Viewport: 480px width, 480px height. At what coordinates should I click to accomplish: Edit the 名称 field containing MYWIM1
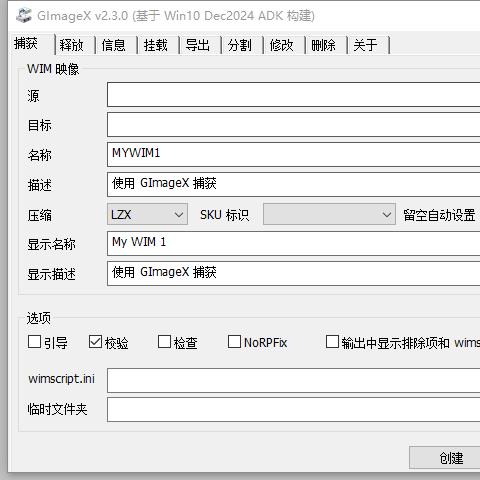(x=293, y=154)
